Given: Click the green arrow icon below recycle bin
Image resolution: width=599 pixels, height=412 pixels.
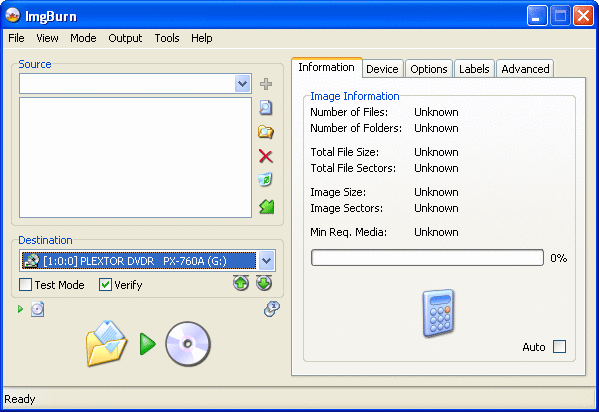Looking at the screenshot, I should (x=267, y=207).
